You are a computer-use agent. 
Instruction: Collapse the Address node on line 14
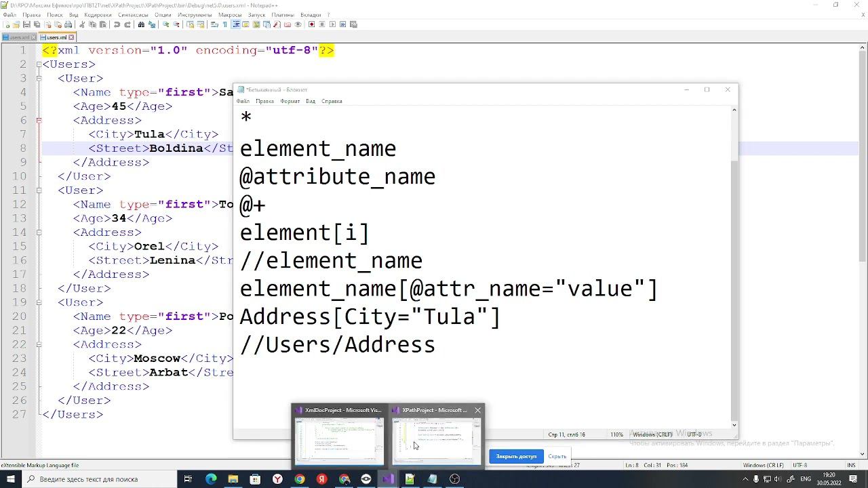pyautogui.click(x=39, y=232)
